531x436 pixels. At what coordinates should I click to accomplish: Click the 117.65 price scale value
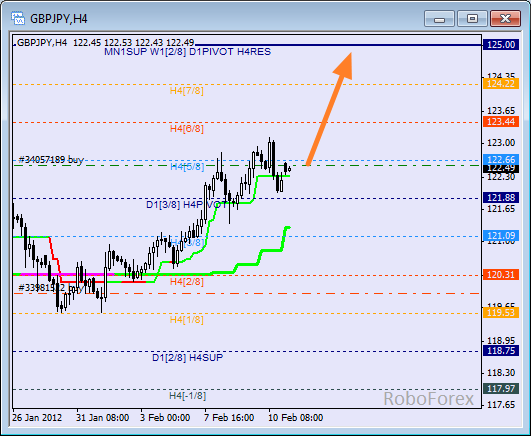pos(501,404)
